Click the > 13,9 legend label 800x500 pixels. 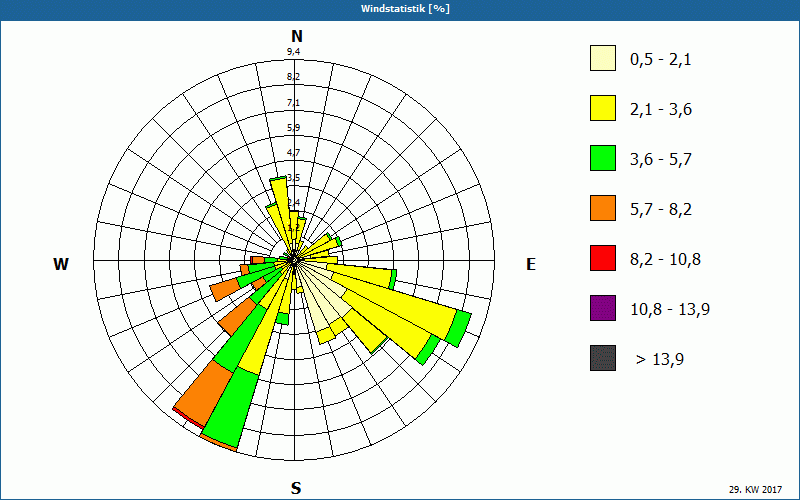pyautogui.click(x=660, y=360)
